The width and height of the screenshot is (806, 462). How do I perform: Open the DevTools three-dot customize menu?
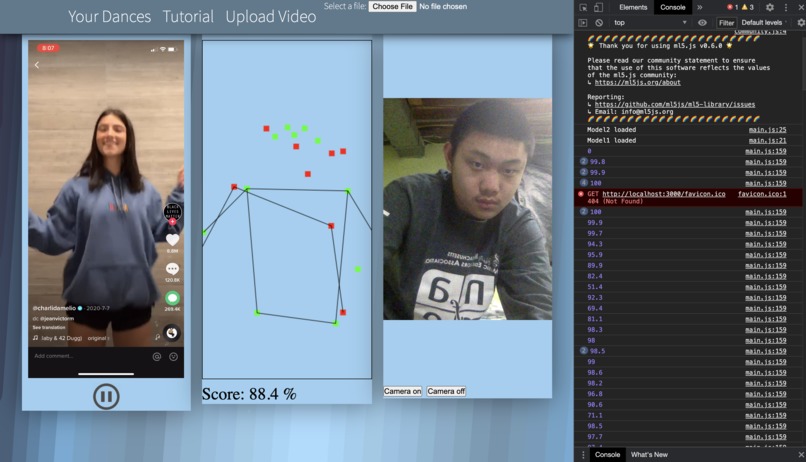coord(785,7)
